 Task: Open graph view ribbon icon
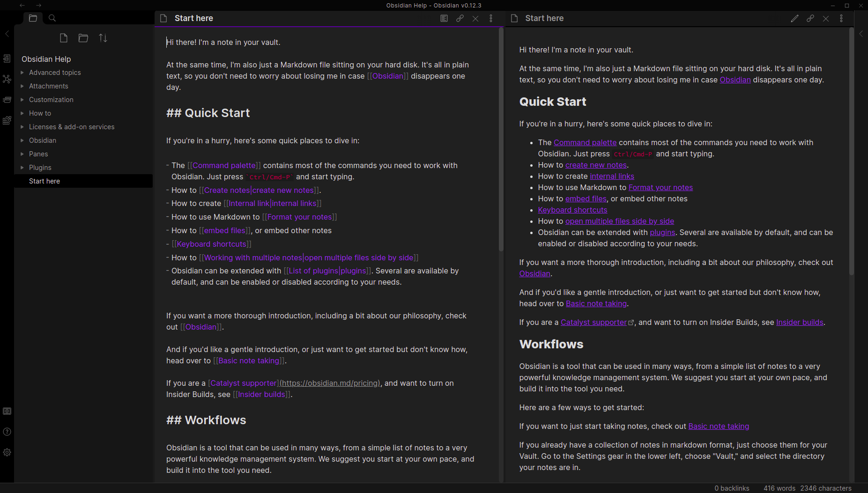tap(7, 79)
